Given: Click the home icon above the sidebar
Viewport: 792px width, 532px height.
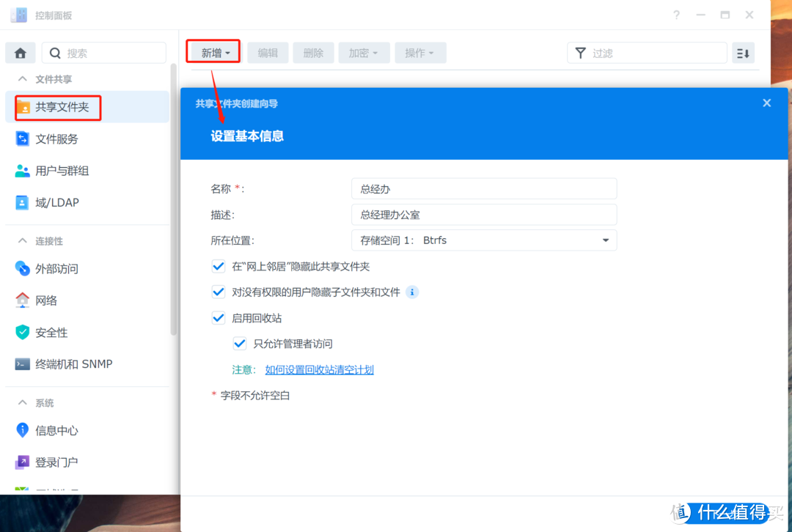Looking at the screenshot, I should pos(20,52).
